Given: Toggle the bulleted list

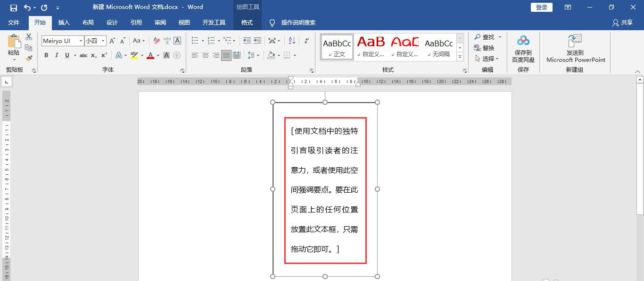Looking at the screenshot, I should [195, 41].
